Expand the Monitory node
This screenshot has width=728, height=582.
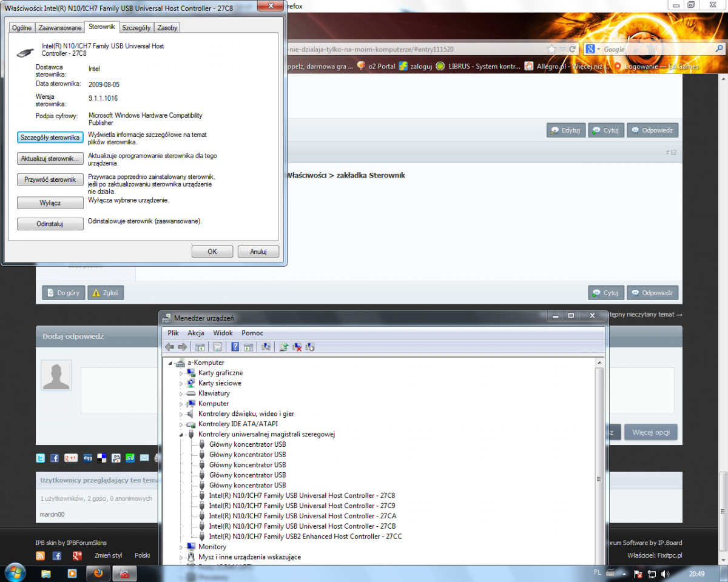pyautogui.click(x=181, y=547)
